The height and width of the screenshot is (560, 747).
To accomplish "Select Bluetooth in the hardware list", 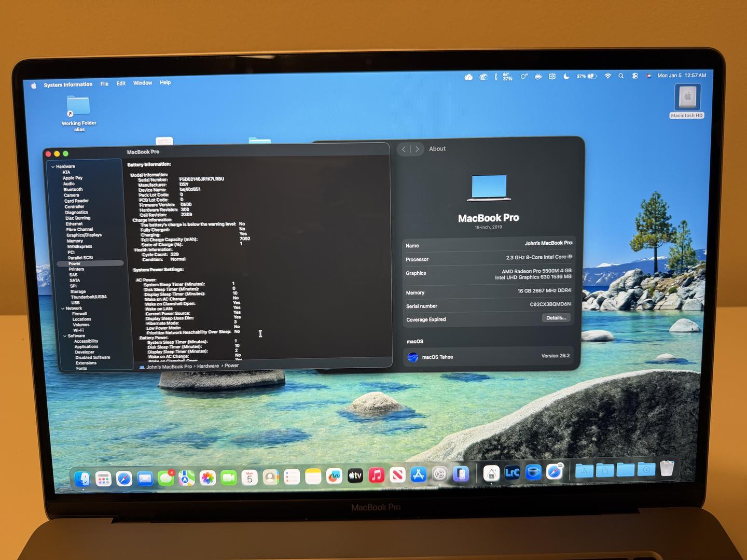I will [73, 189].
